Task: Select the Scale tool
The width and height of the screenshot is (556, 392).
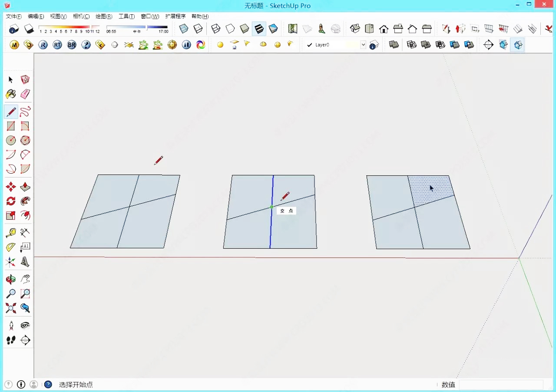Action: (11, 215)
